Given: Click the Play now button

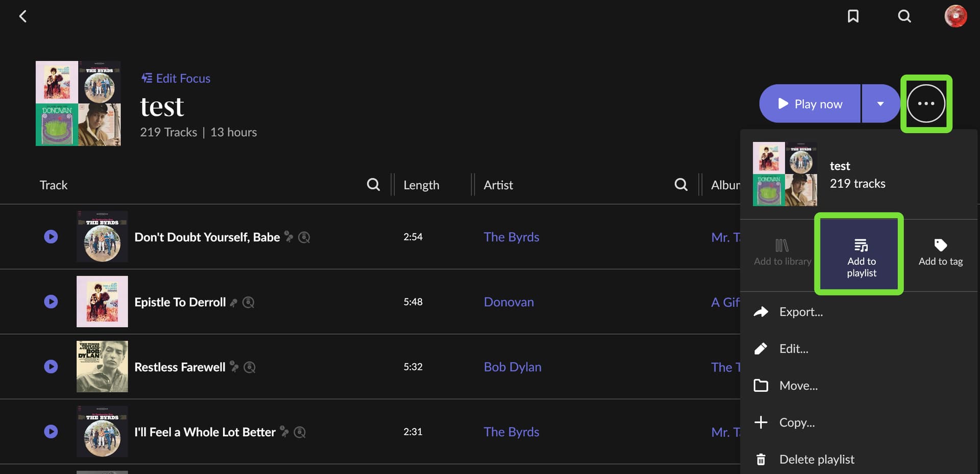Looking at the screenshot, I should pos(810,104).
